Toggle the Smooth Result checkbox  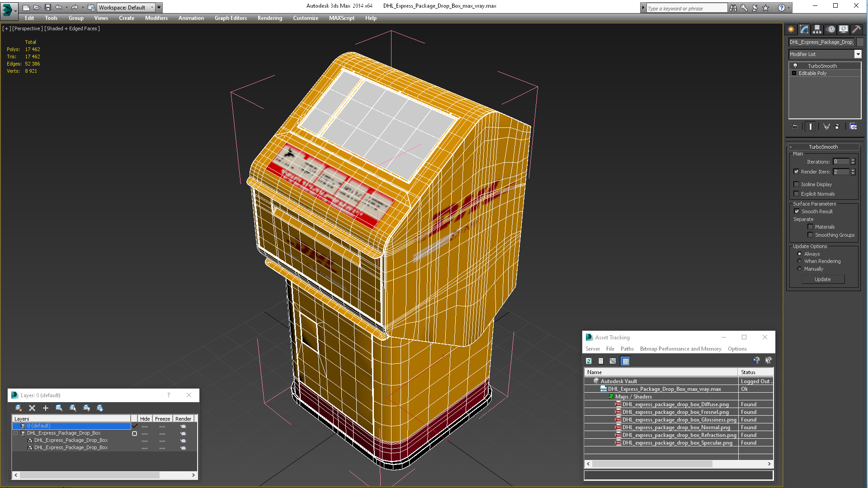click(797, 211)
